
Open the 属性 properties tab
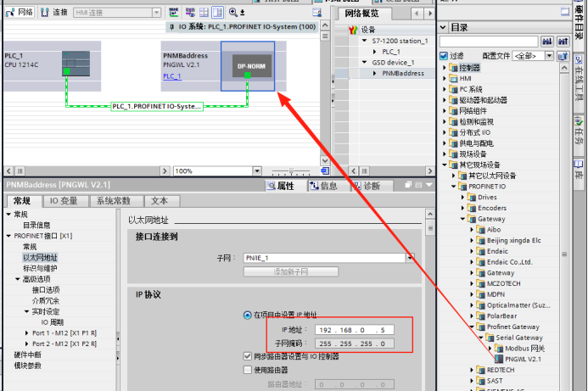click(x=281, y=186)
